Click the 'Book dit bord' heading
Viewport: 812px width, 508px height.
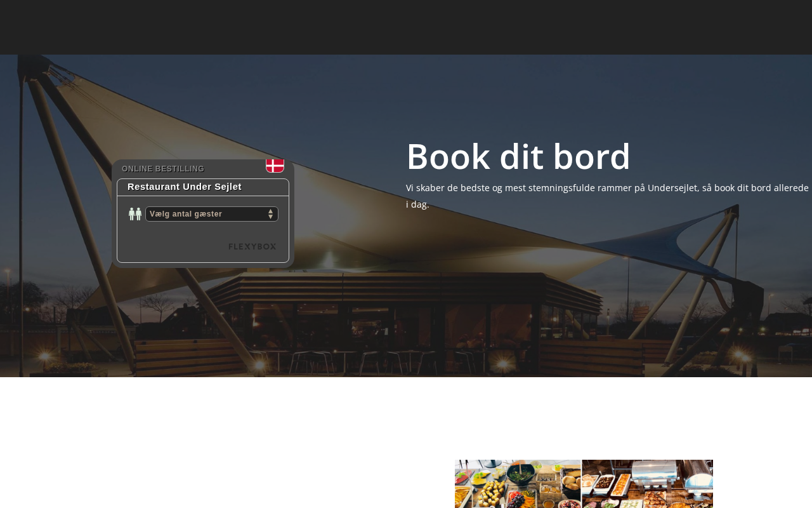518,156
